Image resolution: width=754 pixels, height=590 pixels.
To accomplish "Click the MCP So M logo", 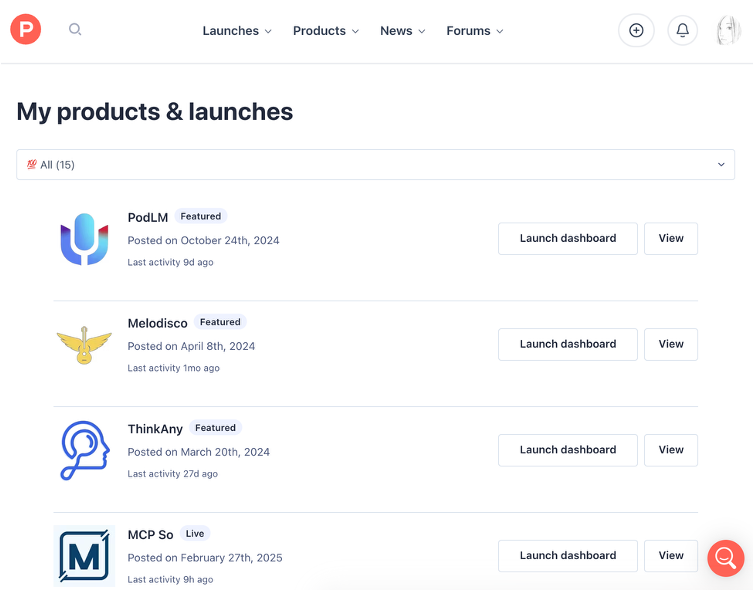I will point(84,556).
